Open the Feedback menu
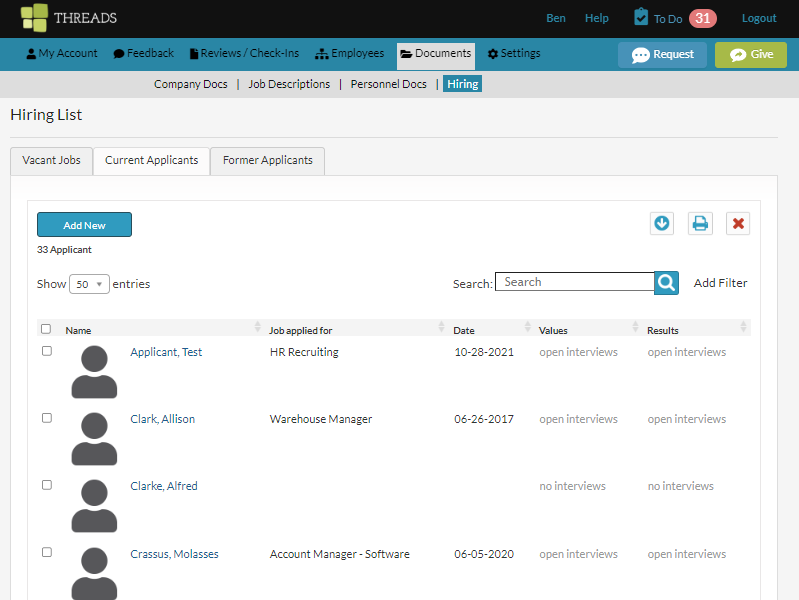Screen dimensions: 799x600 point(144,54)
